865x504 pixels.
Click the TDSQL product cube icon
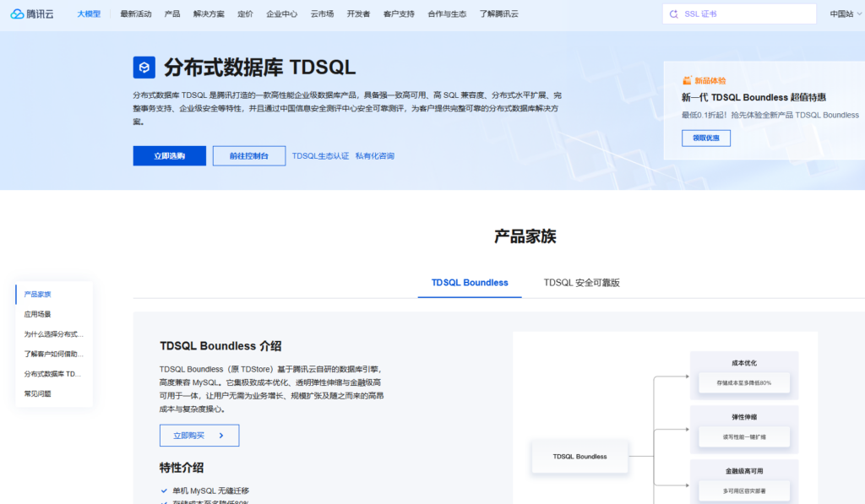[x=144, y=68]
